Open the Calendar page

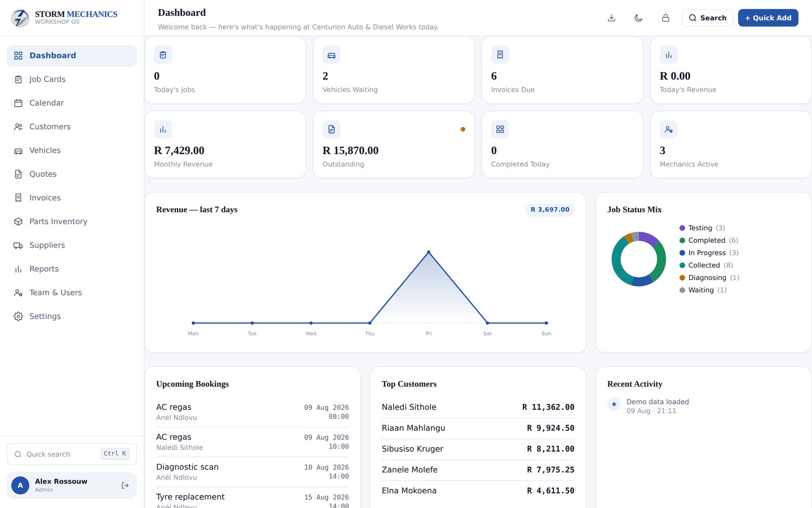click(x=72, y=103)
